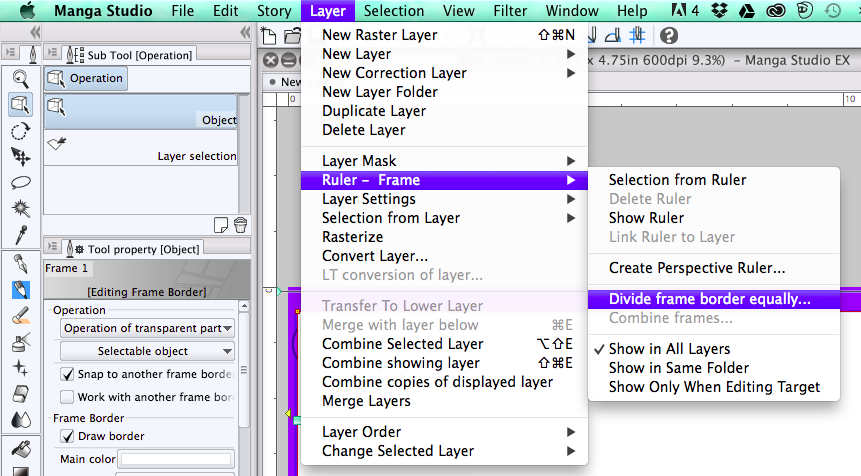Click the trash icon in Sub Tool panel
The image size is (861, 476).
pyautogui.click(x=240, y=224)
